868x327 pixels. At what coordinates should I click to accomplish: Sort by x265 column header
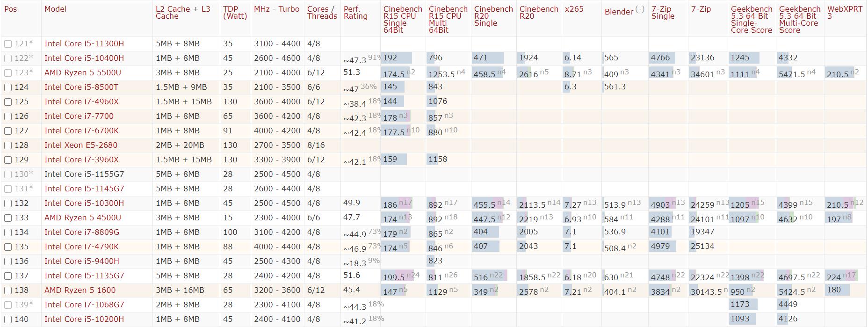pos(574,9)
